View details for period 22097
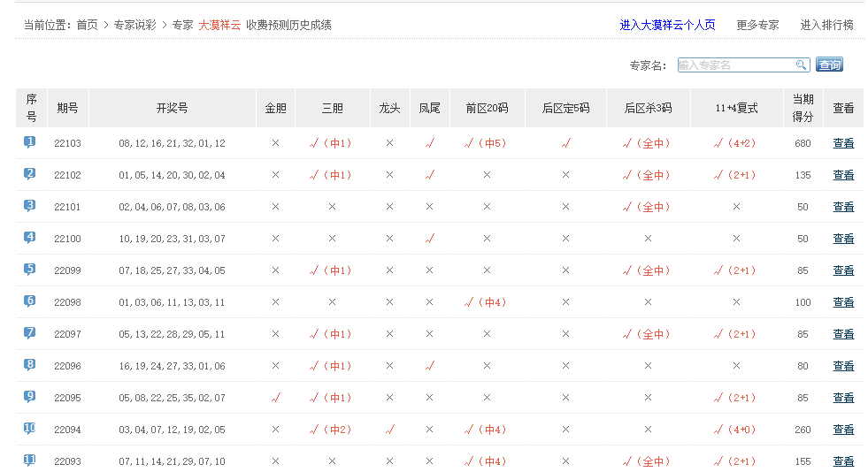 [x=843, y=334]
